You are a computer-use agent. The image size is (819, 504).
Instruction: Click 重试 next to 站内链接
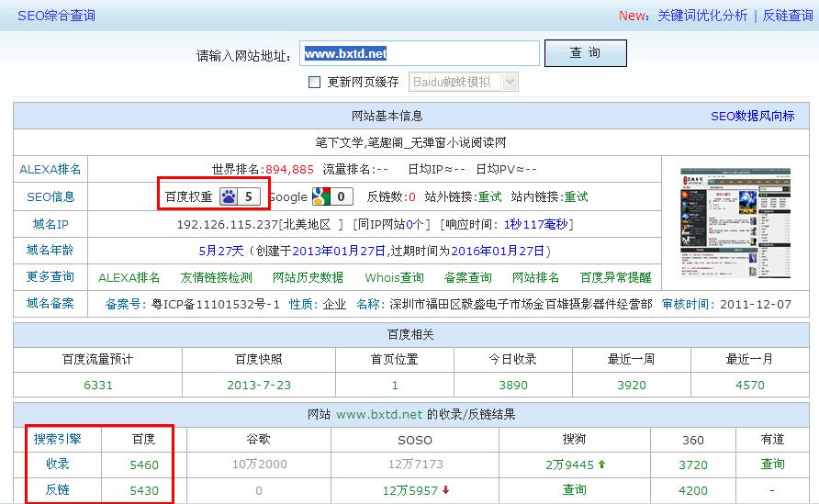tap(576, 196)
